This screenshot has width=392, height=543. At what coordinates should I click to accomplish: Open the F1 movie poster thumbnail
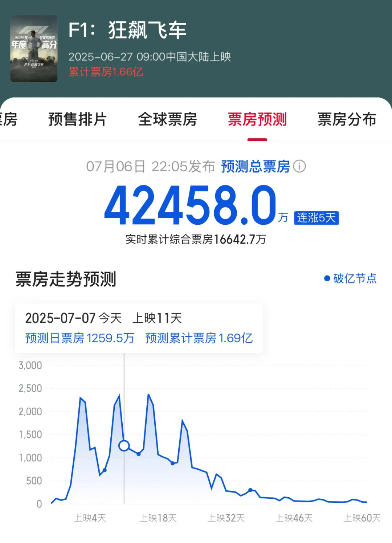click(x=34, y=48)
